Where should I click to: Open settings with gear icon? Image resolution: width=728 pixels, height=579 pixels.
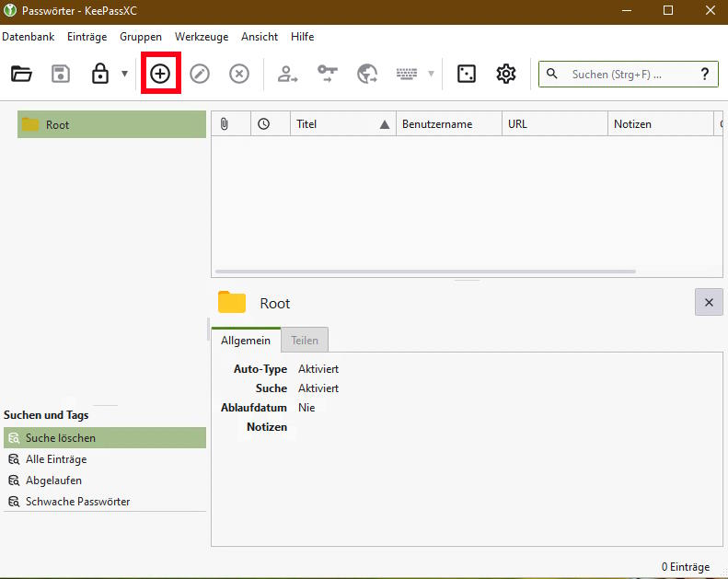(x=506, y=75)
